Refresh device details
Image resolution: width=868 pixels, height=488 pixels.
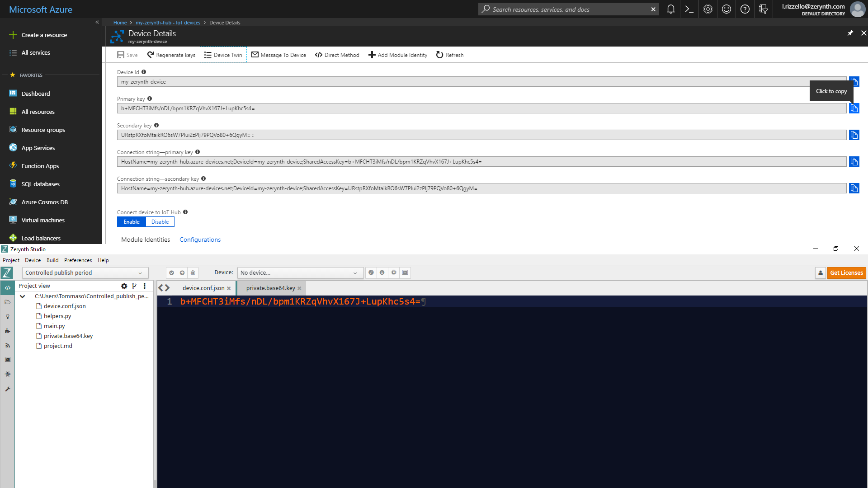(450, 55)
